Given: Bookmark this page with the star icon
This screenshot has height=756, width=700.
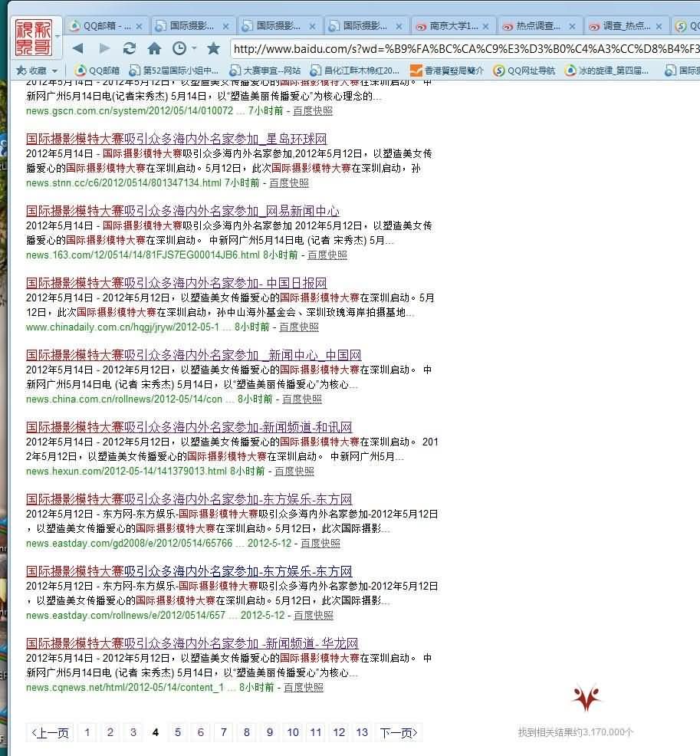Looking at the screenshot, I should point(214,48).
